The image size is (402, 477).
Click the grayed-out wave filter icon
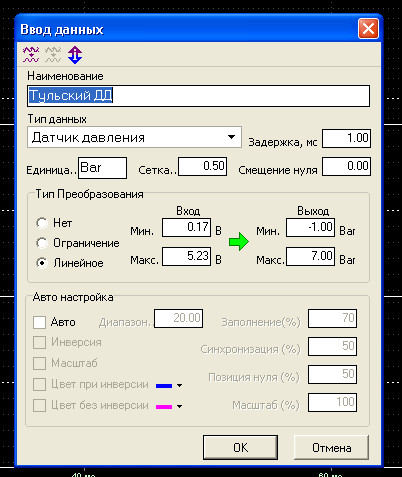(53, 55)
